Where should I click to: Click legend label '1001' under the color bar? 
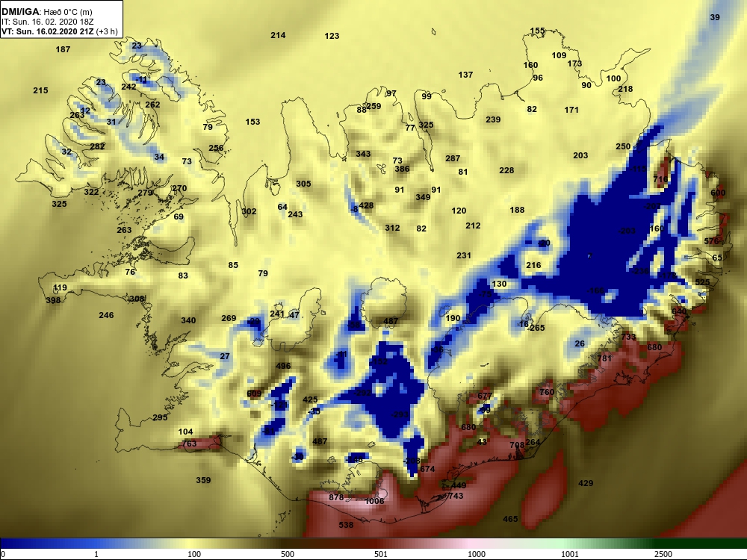pos(570,554)
